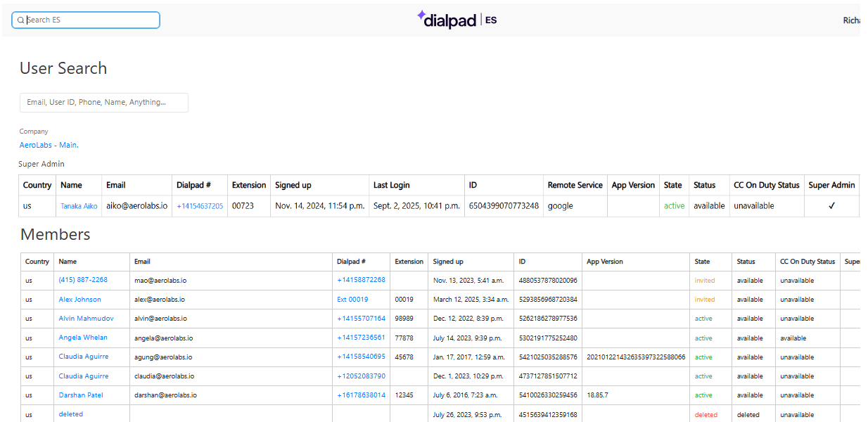Click the Remote Service column header

coord(575,185)
